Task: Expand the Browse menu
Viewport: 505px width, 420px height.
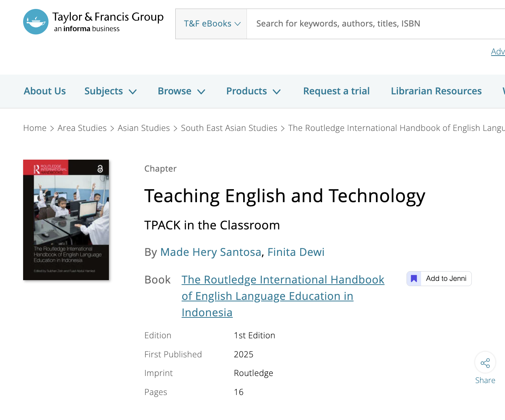Action: click(181, 91)
